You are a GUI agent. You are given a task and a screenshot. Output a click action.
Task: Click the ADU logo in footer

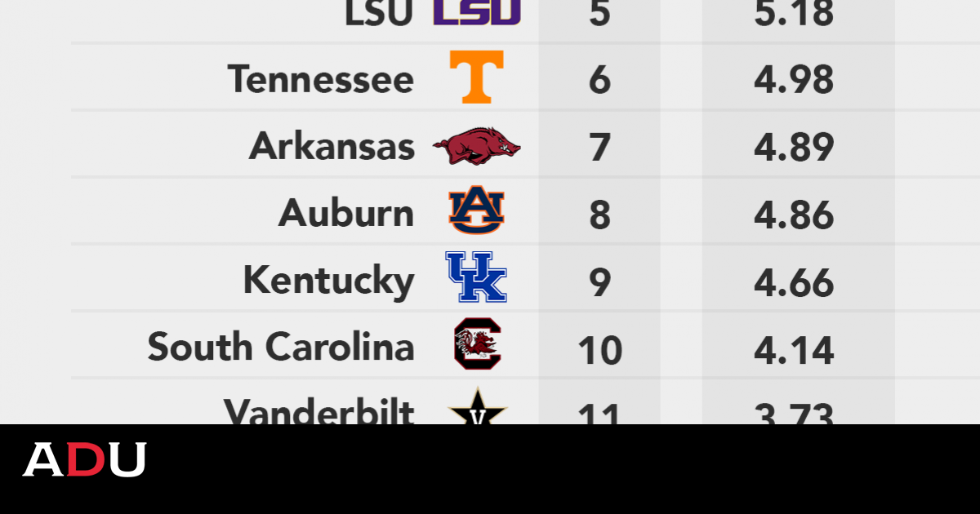[x=84, y=460]
